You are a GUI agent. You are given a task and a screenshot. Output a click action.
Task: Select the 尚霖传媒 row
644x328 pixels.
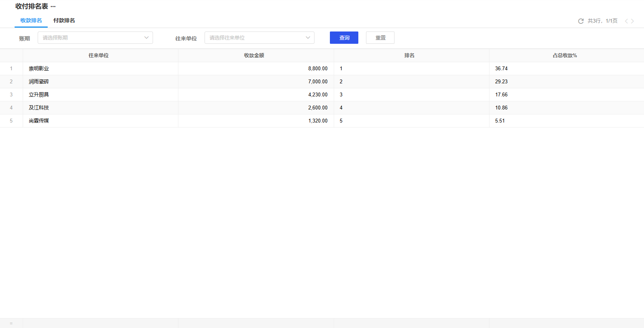[x=39, y=121]
